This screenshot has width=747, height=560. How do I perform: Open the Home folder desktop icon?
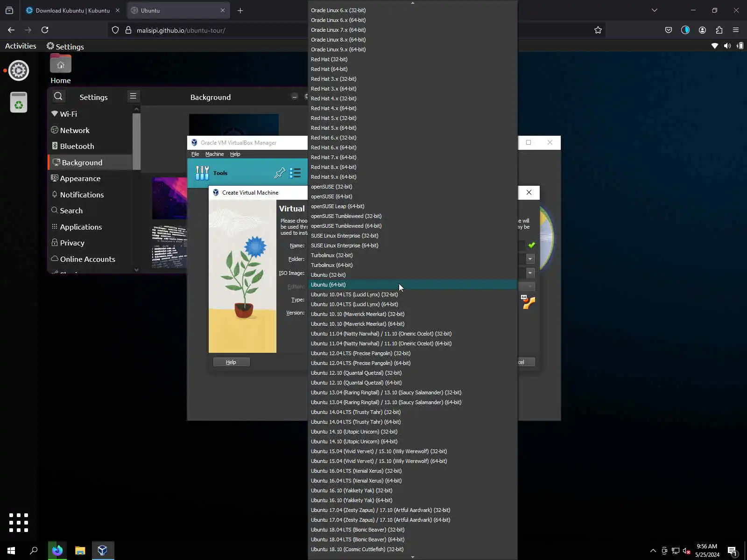click(61, 69)
